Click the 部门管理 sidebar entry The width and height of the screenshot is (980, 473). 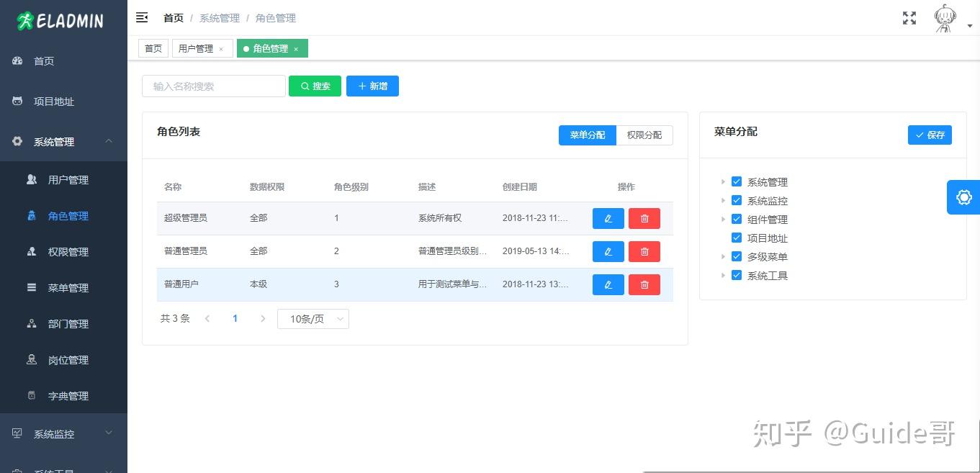point(68,323)
